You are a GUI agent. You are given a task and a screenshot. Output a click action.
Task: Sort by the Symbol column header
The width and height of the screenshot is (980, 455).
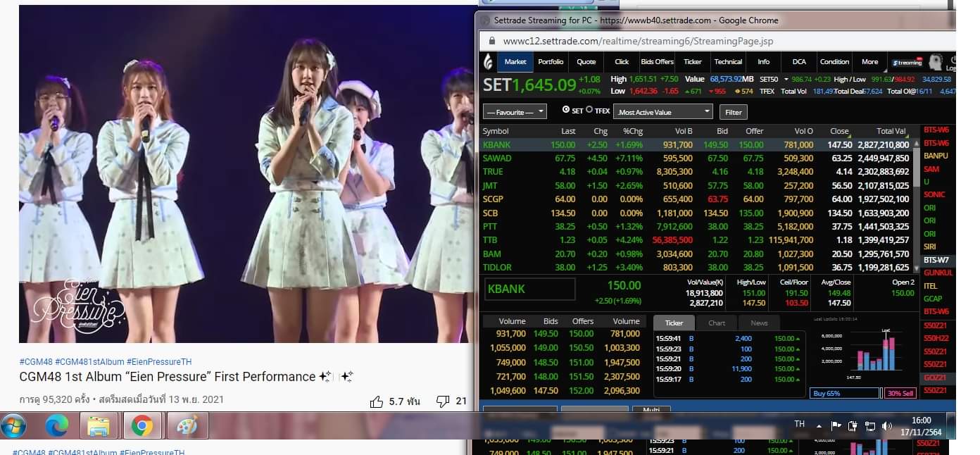(x=496, y=131)
